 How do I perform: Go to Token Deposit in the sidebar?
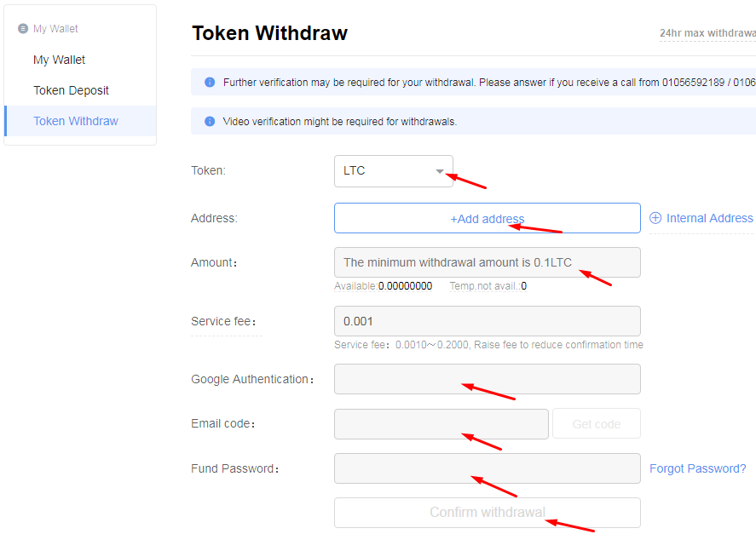pos(72,90)
